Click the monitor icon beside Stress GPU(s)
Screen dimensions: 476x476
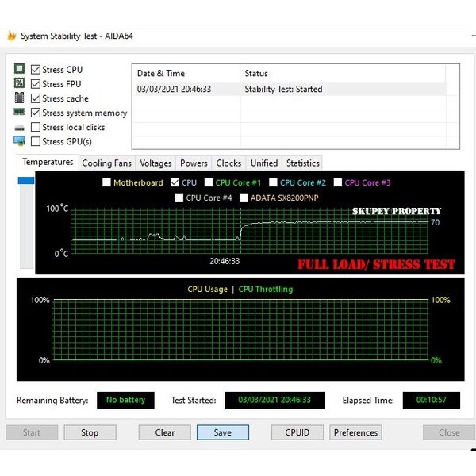coord(19,141)
